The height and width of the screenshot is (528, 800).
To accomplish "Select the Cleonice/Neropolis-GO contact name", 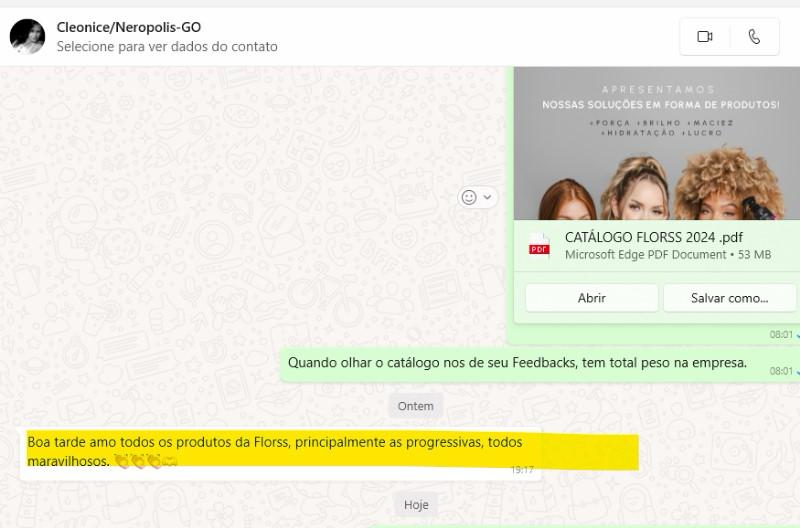I will click(128, 27).
